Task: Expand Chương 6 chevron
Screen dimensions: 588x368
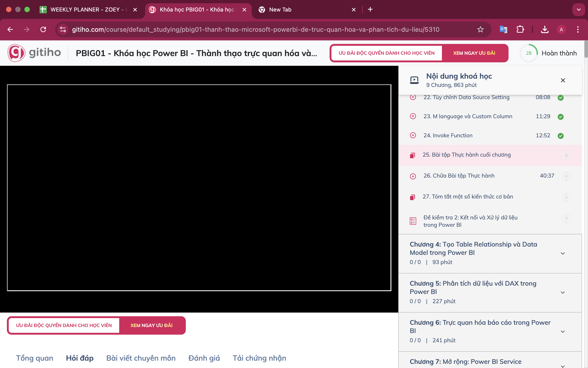Action: click(563, 332)
